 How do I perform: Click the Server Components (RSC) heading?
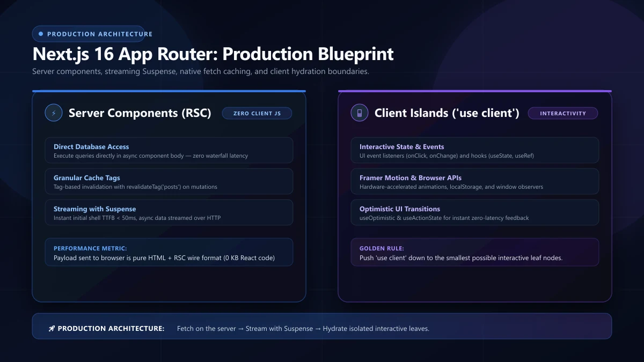tap(140, 113)
